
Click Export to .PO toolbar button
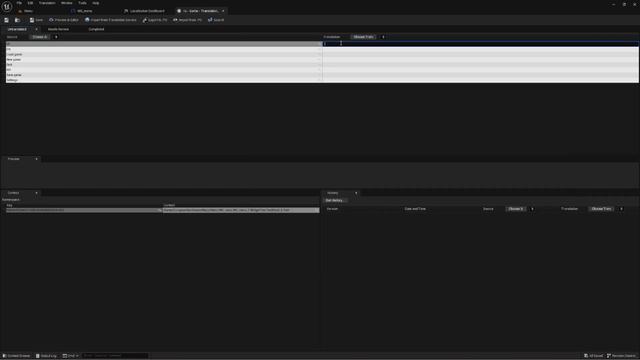point(155,20)
